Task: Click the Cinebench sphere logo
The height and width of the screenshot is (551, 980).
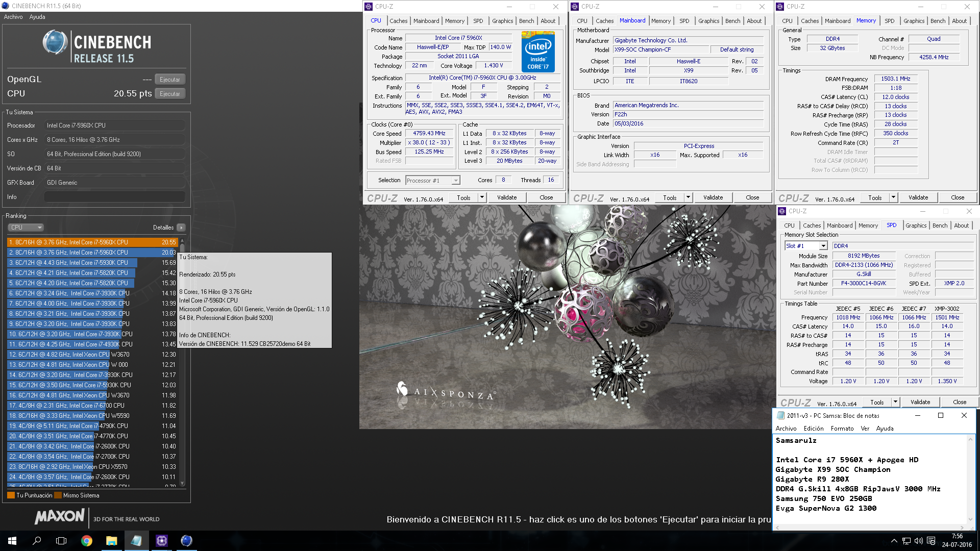Action: (55, 42)
